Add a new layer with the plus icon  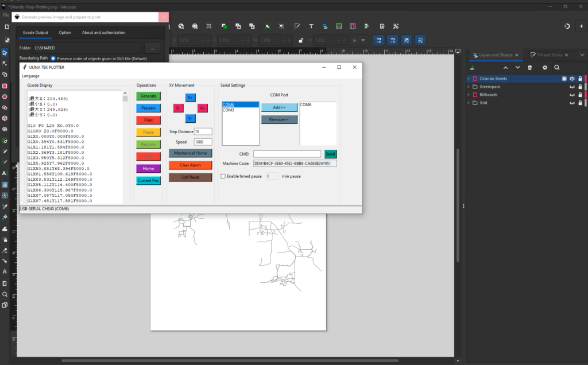473,68
